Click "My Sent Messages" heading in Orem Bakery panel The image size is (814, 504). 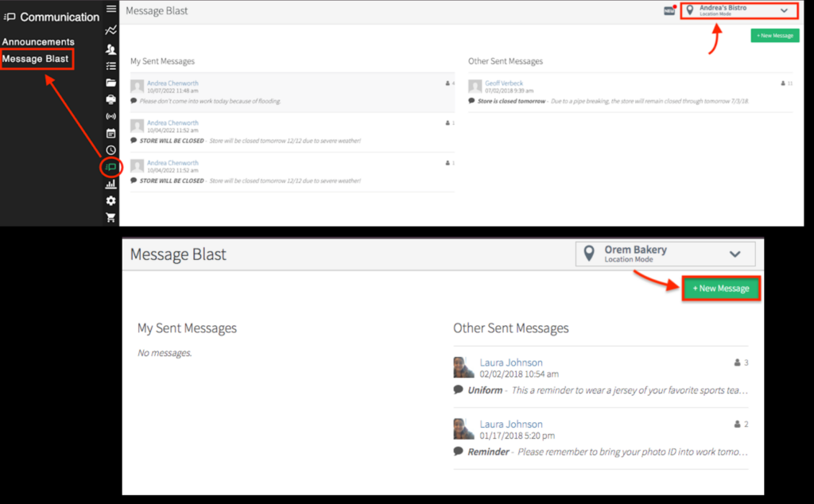coord(187,328)
